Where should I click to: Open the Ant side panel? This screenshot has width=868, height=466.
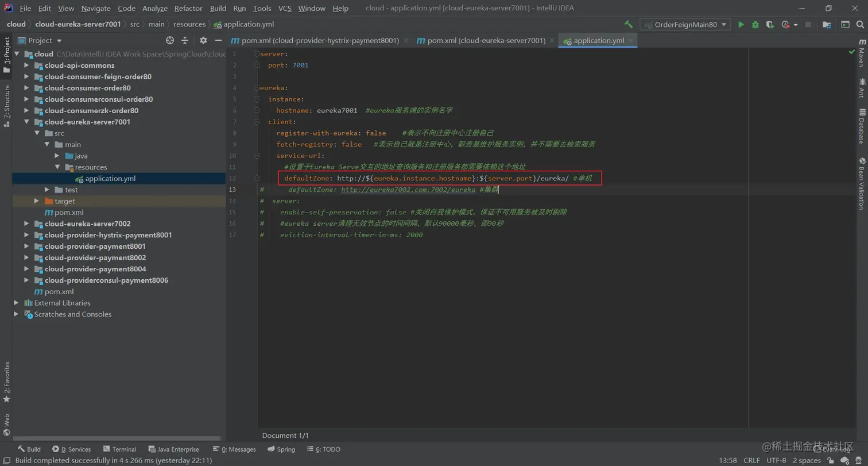pyautogui.click(x=861, y=88)
